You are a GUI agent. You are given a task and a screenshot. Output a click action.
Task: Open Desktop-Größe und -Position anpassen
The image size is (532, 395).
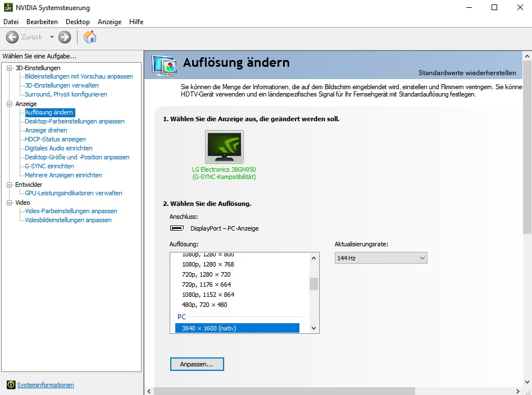point(77,157)
